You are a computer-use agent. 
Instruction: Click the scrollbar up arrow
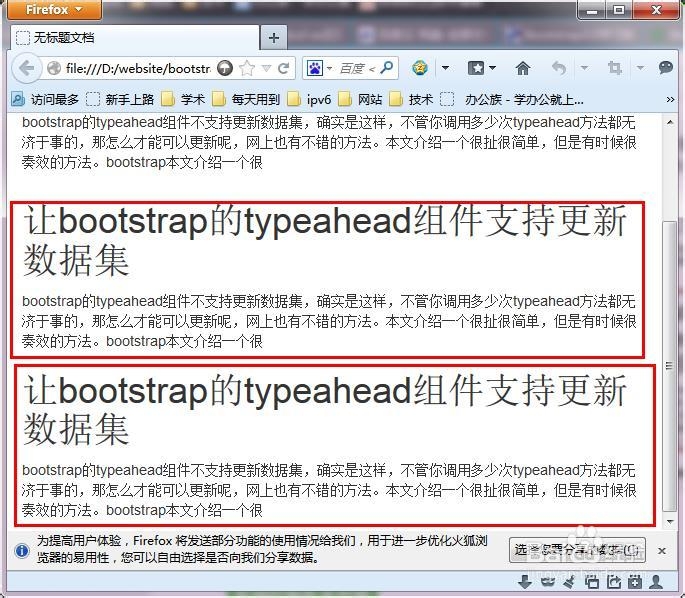[670, 123]
